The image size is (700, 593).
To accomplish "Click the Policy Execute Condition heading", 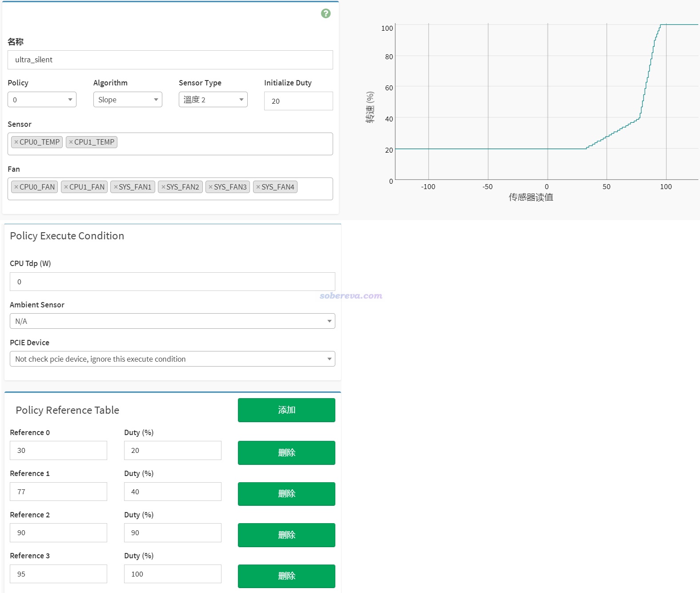I will pos(67,236).
